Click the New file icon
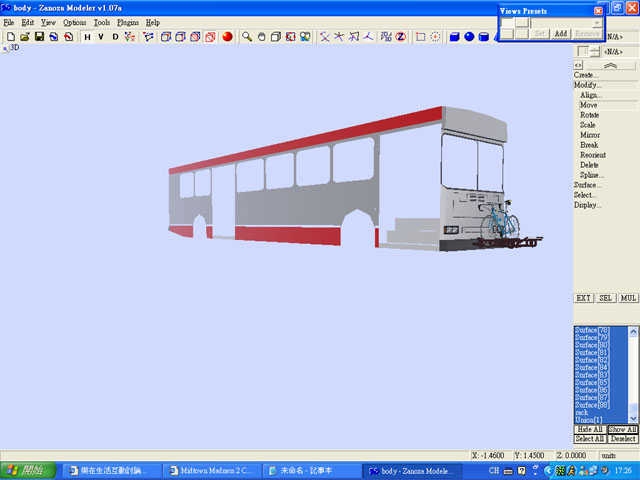The width and height of the screenshot is (640, 480). (x=10, y=37)
